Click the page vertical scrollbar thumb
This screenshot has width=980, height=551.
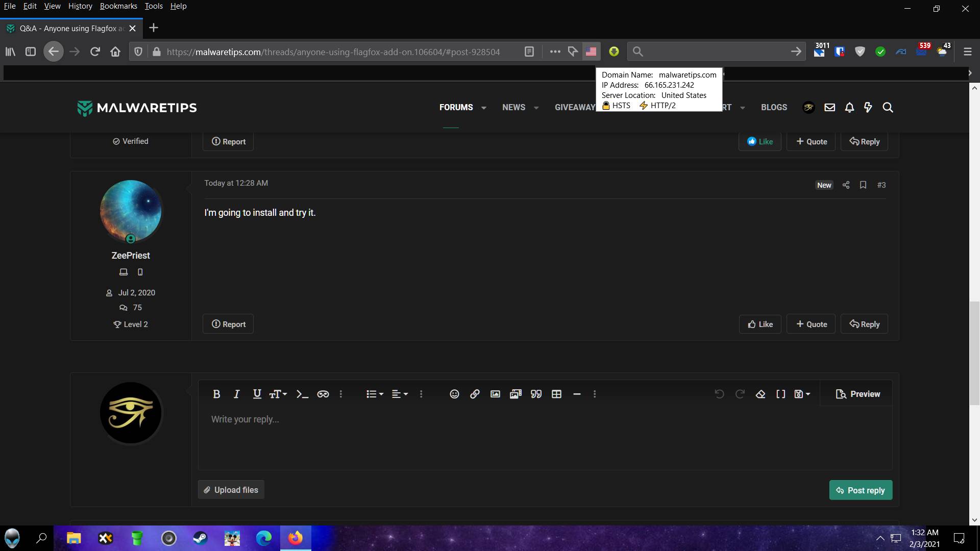(974, 352)
